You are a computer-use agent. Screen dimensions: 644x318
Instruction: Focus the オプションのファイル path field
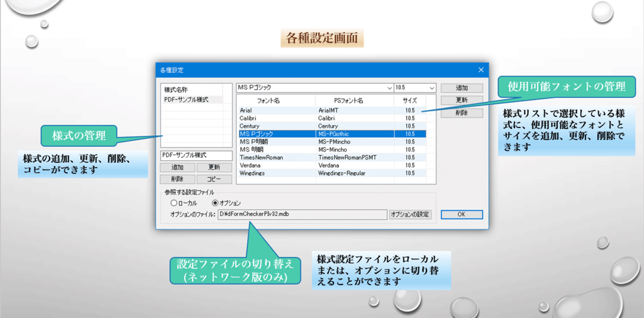[302, 214]
